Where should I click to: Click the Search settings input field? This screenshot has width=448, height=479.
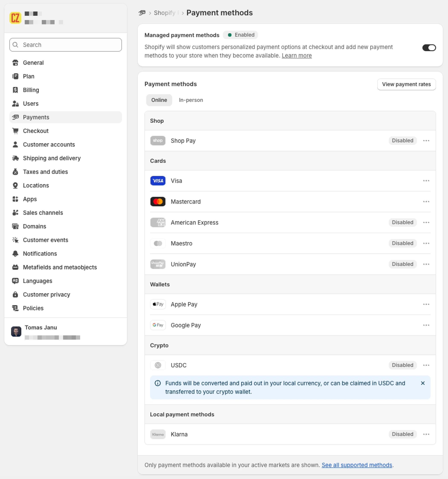coord(66,45)
